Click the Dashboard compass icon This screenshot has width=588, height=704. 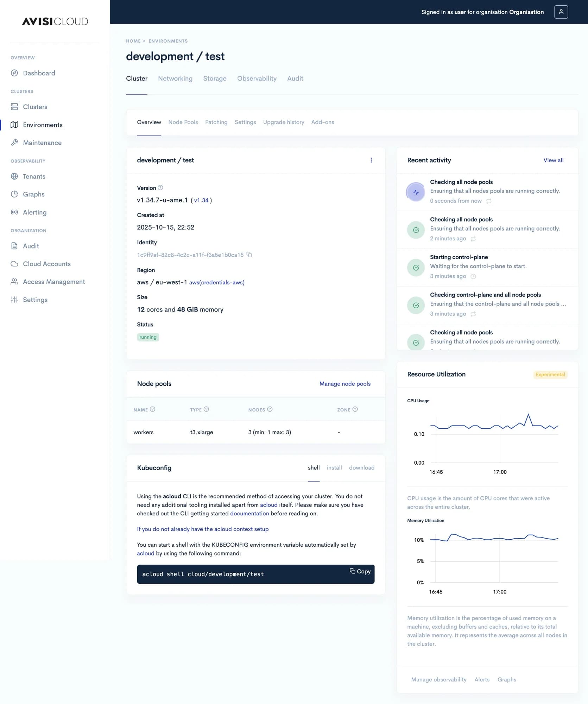click(14, 73)
